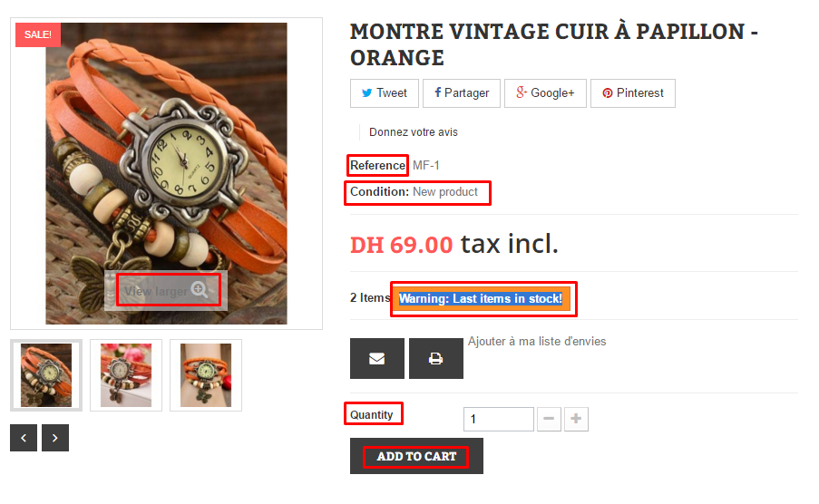This screenshot has width=819, height=504.
Task: Click the envelope send-to-friend icon button
Action: pos(376,358)
